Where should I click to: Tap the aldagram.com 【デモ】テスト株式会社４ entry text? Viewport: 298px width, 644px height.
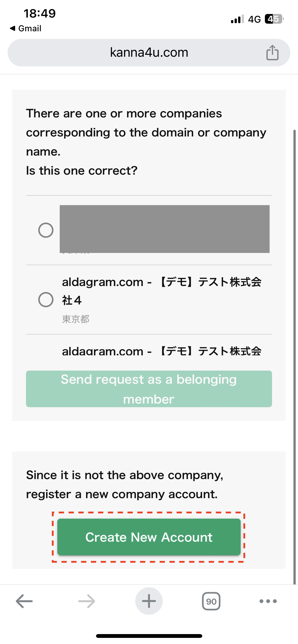[x=161, y=291]
